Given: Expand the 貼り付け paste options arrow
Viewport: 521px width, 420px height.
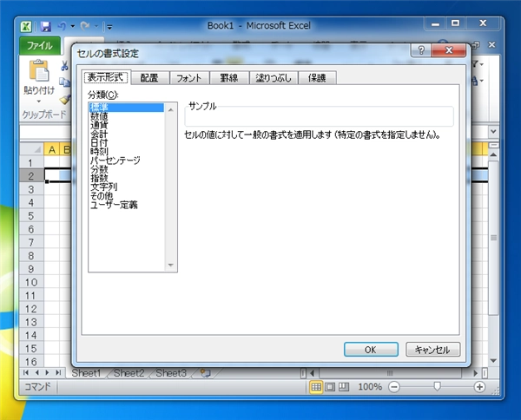Looking at the screenshot, I should pyautogui.click(x=39, y=101).
